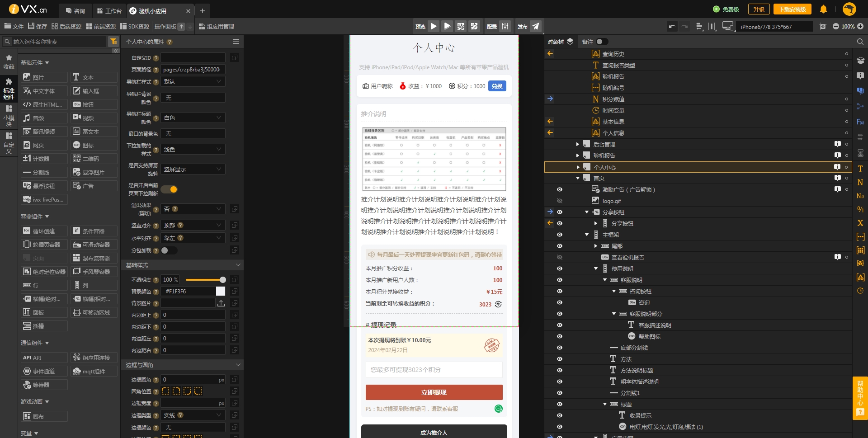This screenshot has height=438, width=868.
Task: Click the 自定义ID input field
Action: point(193,58)
